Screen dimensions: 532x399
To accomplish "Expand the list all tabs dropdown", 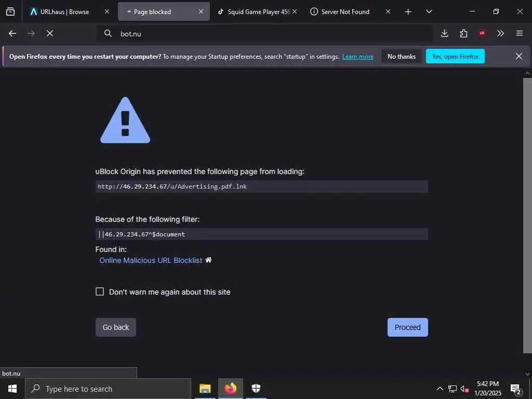I will (x=429, y=11).
